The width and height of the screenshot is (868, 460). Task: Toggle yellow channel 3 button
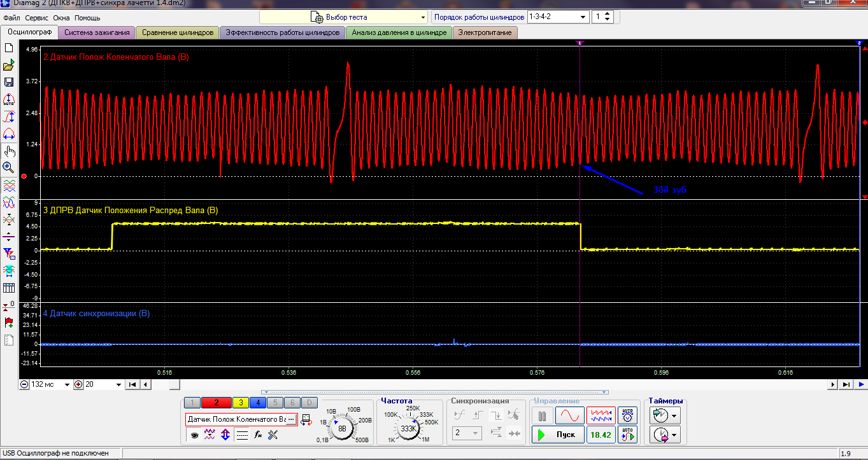coord(240,403)
